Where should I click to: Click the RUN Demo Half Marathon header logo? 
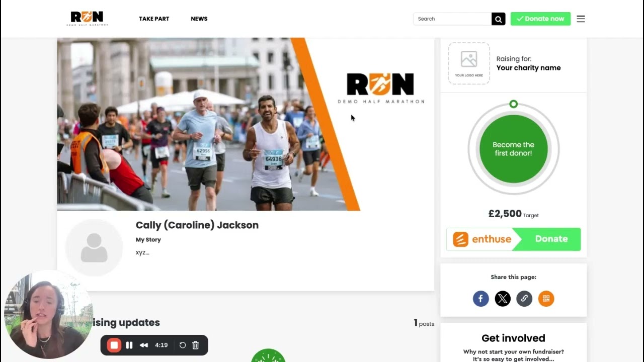[87, 19]
